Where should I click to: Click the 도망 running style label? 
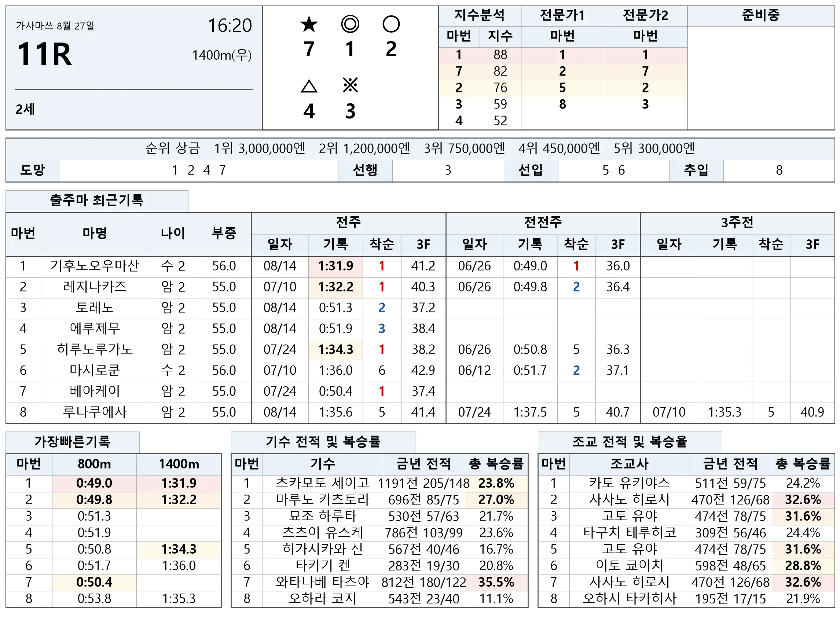(x=33, y=170)
